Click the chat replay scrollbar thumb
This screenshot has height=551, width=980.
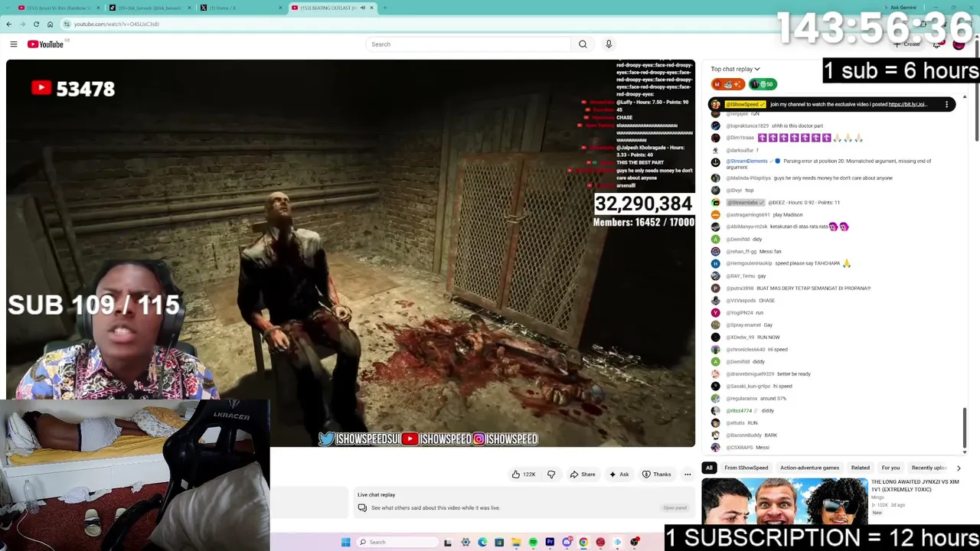[x=964, y=429]
